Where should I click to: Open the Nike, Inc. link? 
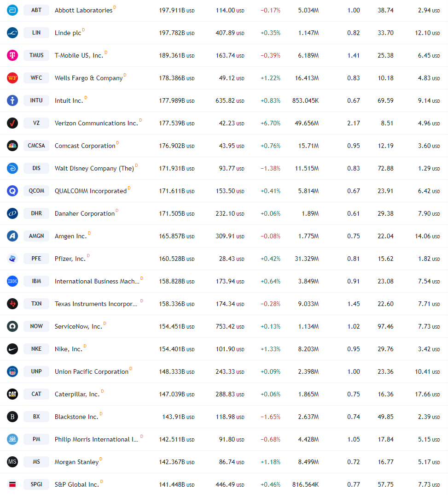tap(69, 349)
